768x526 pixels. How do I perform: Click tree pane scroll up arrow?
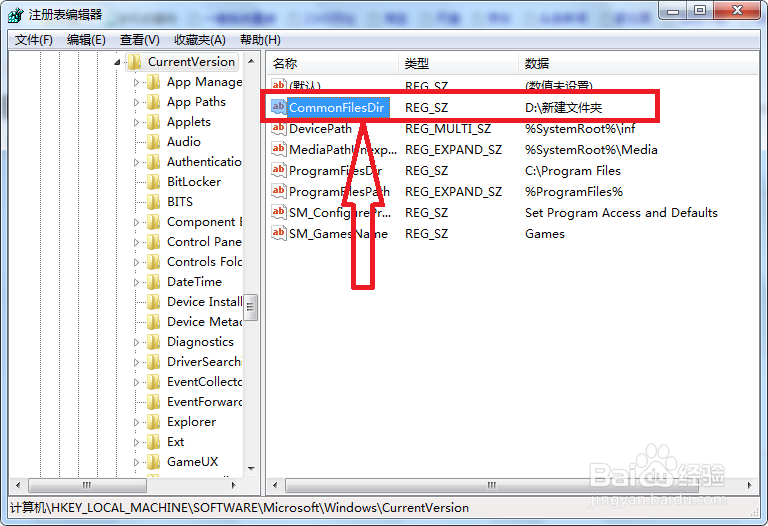[x=251, y=61]
